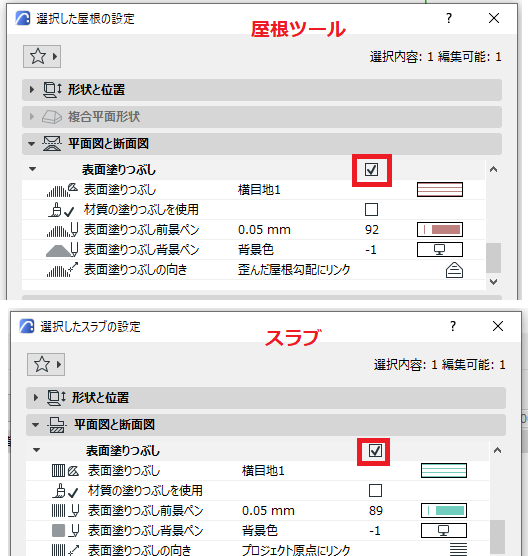Open roof 横目地1 fill pattern swatch
528x556 pixels.
coord(440,189)
